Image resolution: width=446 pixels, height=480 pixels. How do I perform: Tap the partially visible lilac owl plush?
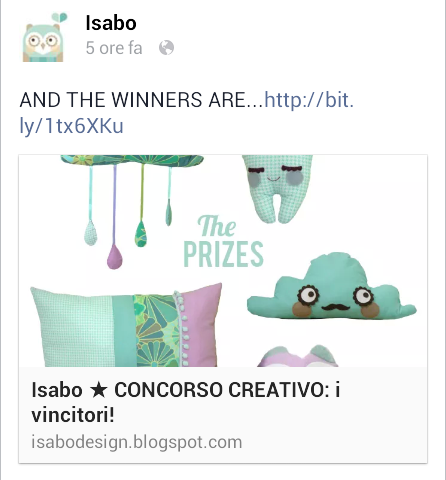pyautogui.click(x=298, y=356)
